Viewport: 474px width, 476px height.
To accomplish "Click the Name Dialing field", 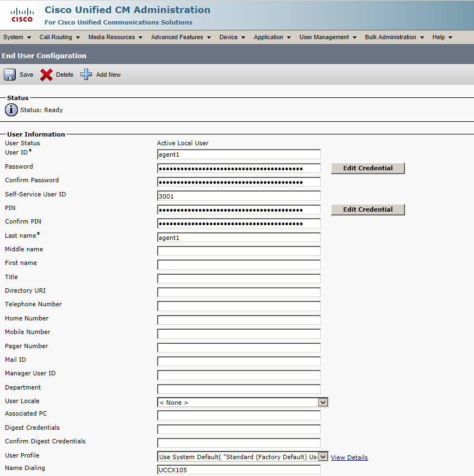I will [x=239, y=469].
